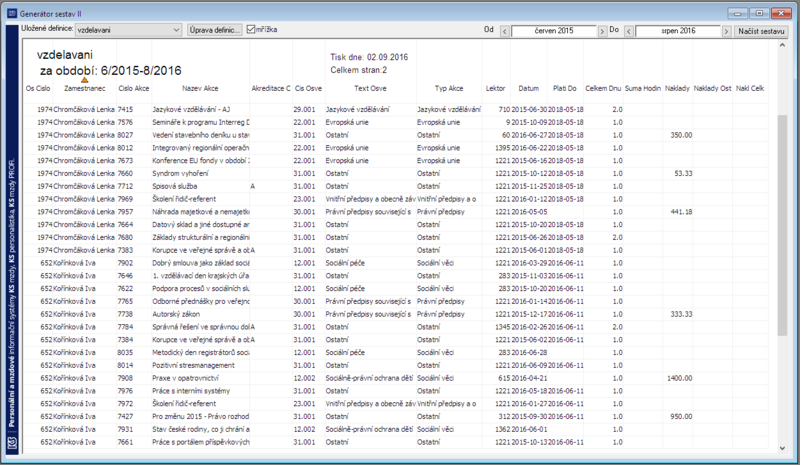Click previous month arrow for Od date
800x465 pixels.
click(505, 31)
